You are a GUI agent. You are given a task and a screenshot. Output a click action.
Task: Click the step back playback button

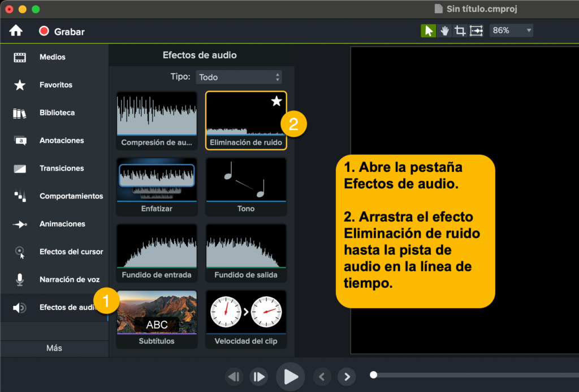point(234,377)
